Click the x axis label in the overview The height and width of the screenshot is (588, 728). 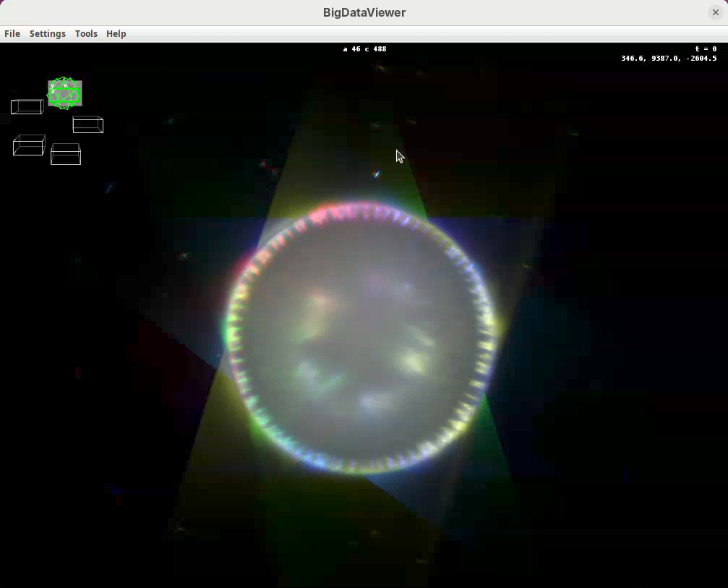65,85
